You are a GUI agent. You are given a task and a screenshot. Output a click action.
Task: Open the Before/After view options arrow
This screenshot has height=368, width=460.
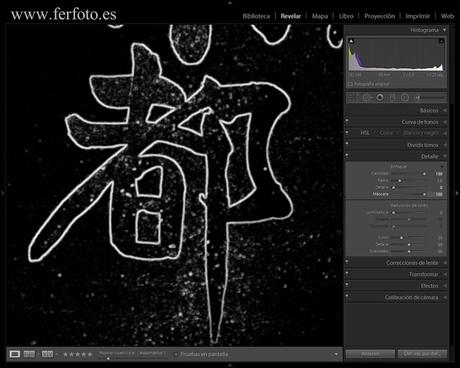tap(56, 354)
